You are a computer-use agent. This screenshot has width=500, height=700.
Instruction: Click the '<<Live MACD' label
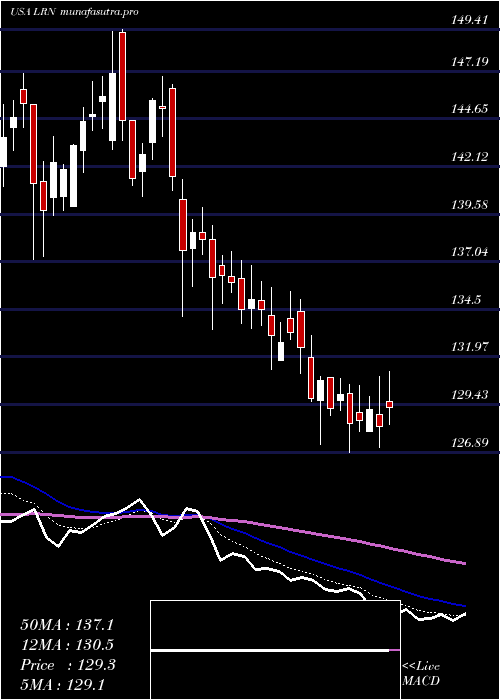[421, 674]
